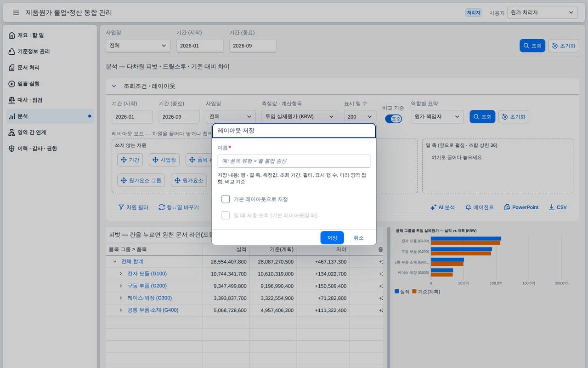This screenshot has width=588, height=368.
Task: Click the panel's 조회 search icon button
Action: pyautogui.click(x=482, y=117)
